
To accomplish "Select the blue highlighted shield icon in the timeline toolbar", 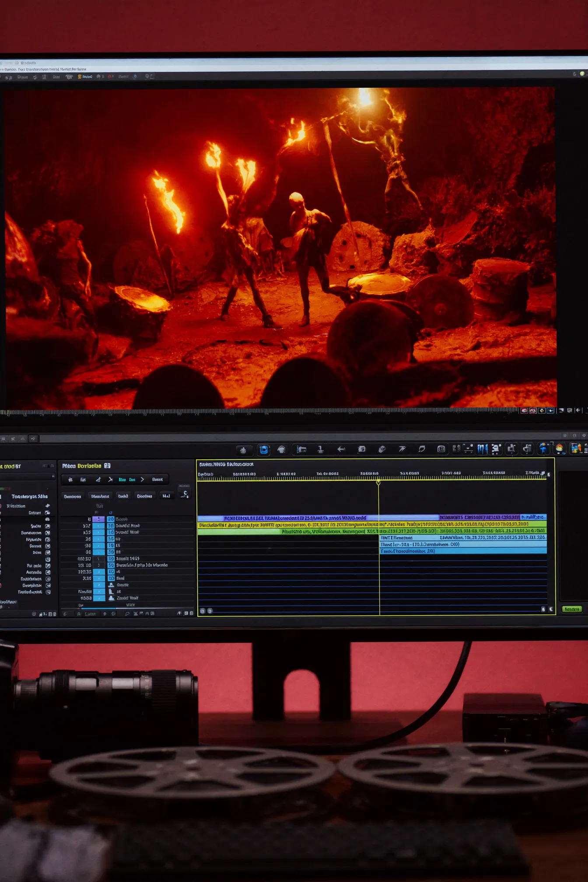I will click(264, 449).
